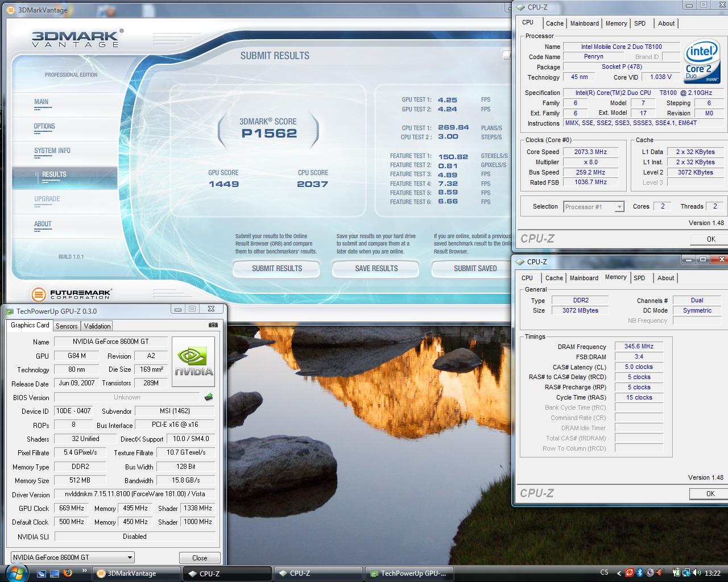Open CPU tab in bottom CPU-Z window
Image resolution: width=728 pixels, height=582 pixels.
pyautogui.click(x=527, y=278)
